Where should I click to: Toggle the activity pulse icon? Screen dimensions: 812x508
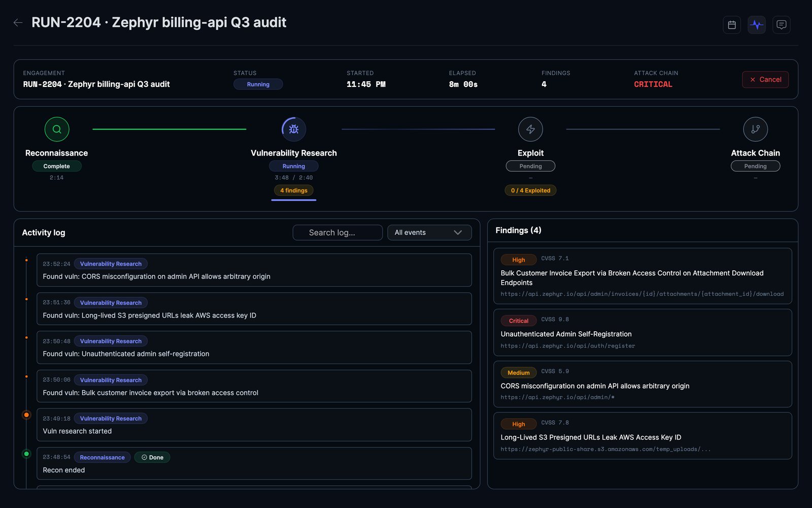(x=757, y=24)
